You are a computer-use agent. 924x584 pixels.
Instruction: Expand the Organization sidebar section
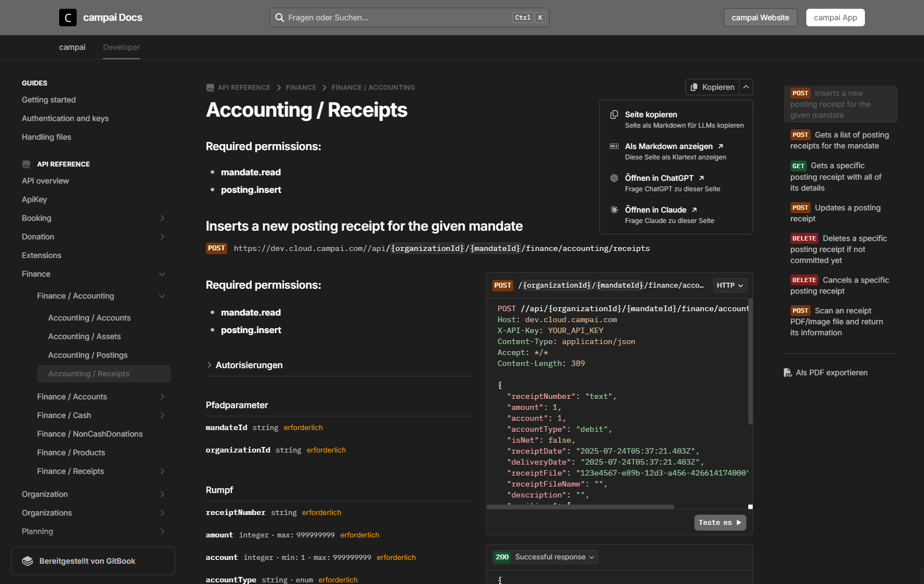click(x=162, y=494)
